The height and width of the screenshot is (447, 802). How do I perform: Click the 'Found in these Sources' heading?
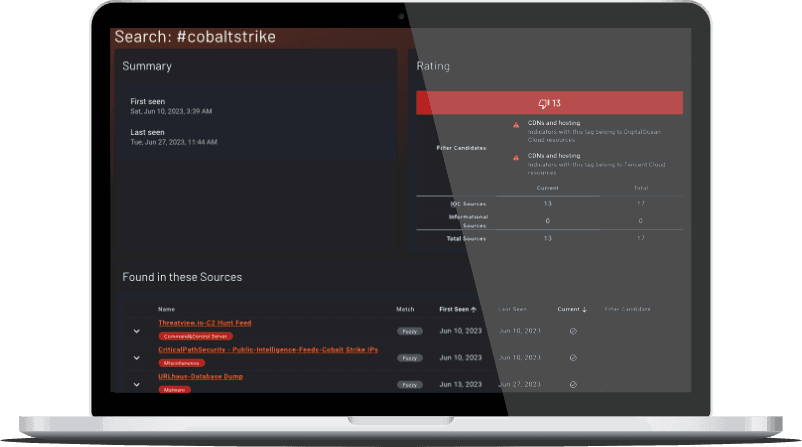[x=182, y=277]
